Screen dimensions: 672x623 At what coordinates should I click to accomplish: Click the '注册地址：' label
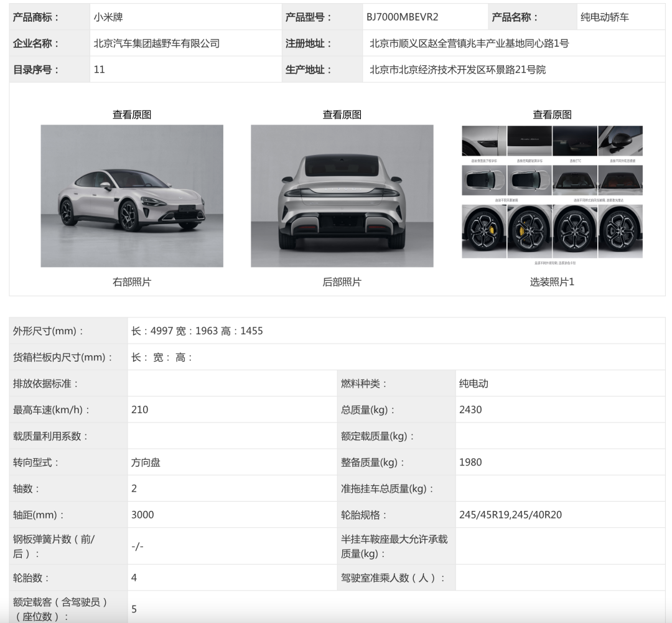pyautogui.click(x=309, y=44)
